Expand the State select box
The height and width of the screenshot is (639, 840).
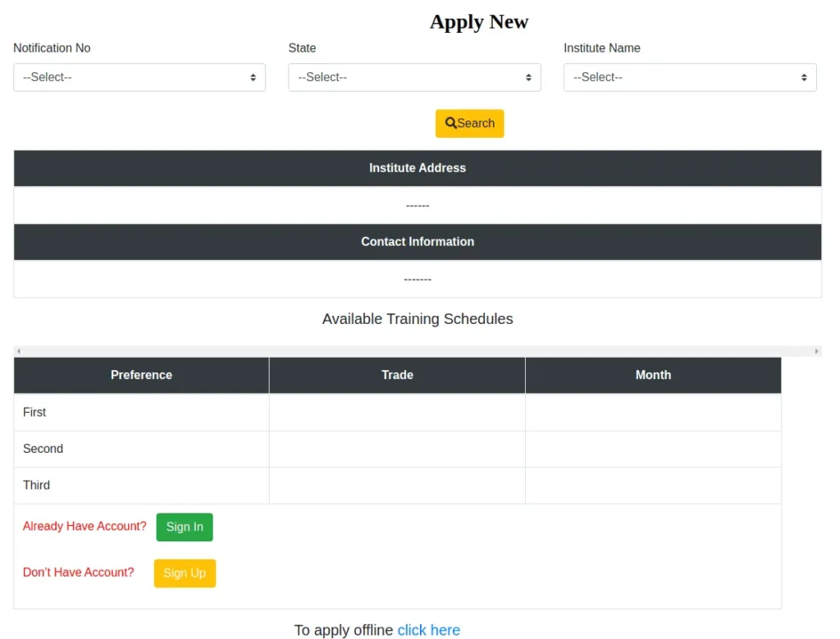click(414, 77)
